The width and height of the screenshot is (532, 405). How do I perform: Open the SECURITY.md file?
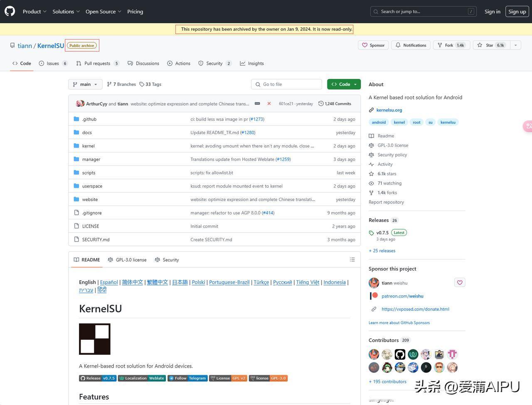[x=96, y=239]
